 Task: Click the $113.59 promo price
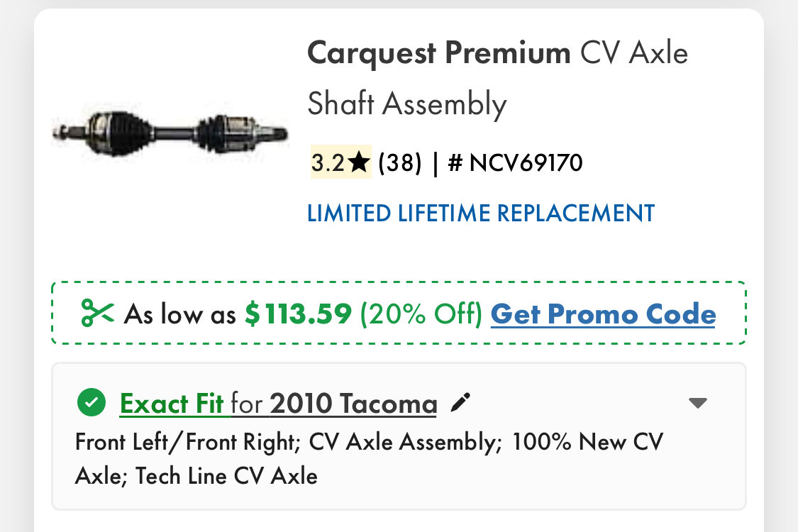298,314
